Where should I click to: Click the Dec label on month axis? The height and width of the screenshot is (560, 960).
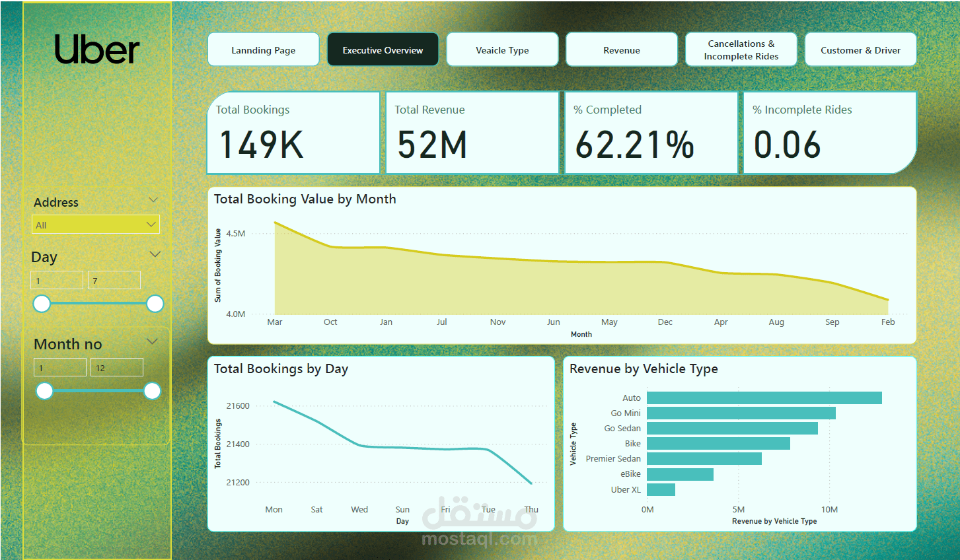[665, 322]
